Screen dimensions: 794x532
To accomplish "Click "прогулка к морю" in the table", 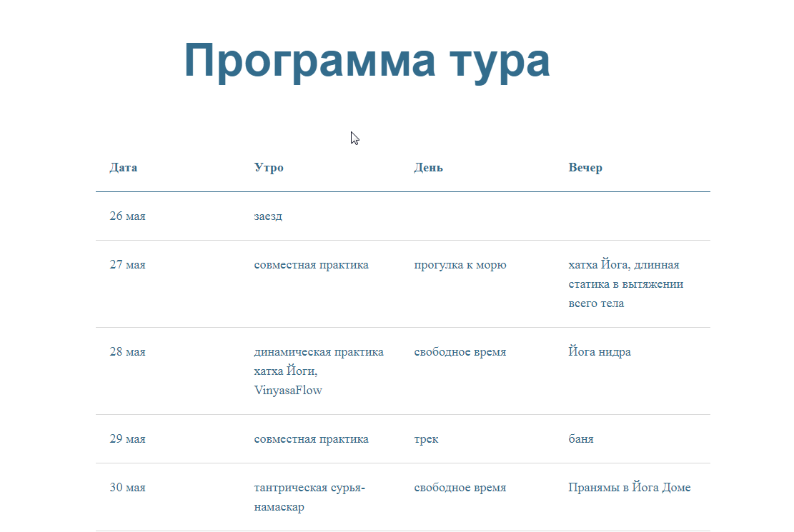I will coord(460,265).
